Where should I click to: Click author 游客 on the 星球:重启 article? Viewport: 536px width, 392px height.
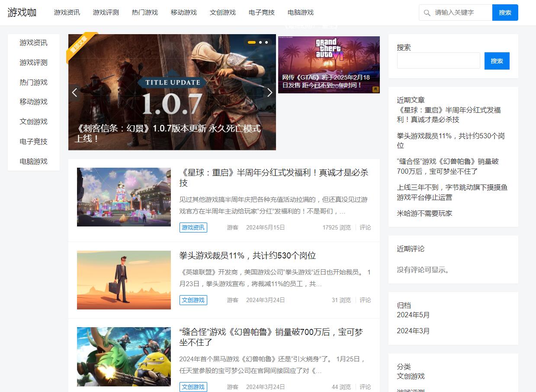(x=233, y=227)
